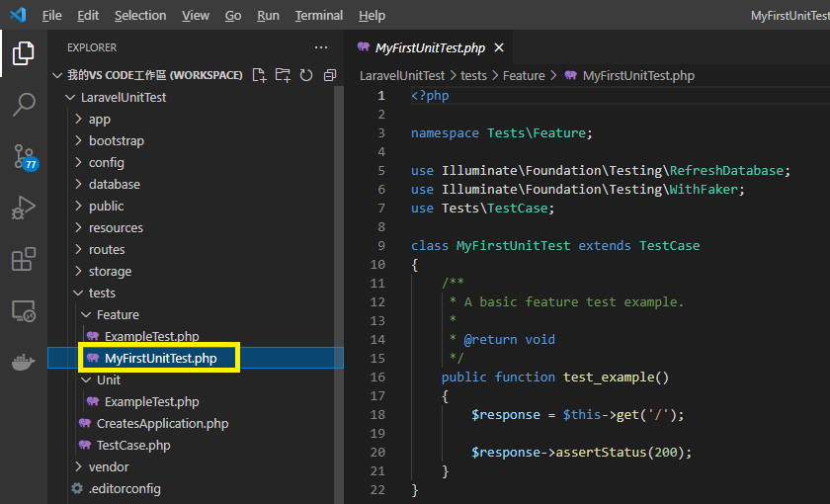Click New Folder icon in Explorer header
Image resolution: width=830 pixels, height=504 pixels.
click(283, 75)
